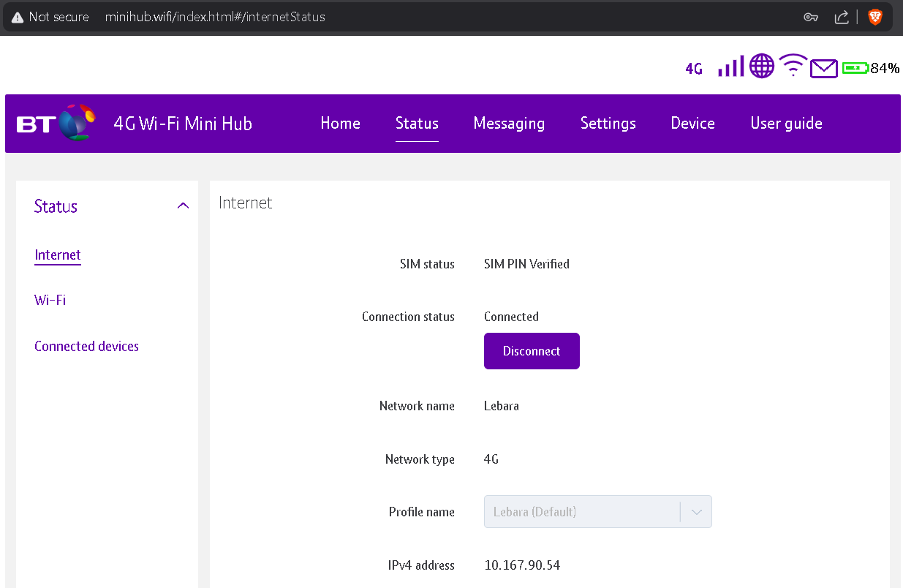Click the Wi-Fi status icon
This screenshot has width=903, height=588.
click(x=793, y=66)
